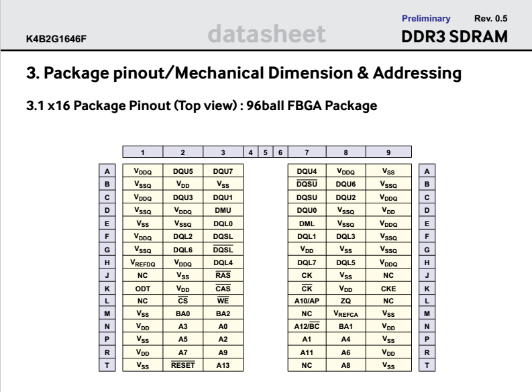This screenshot has width=532, height=392.
Task: Select the A3 pin cell
Action: (x=183, y=326)
